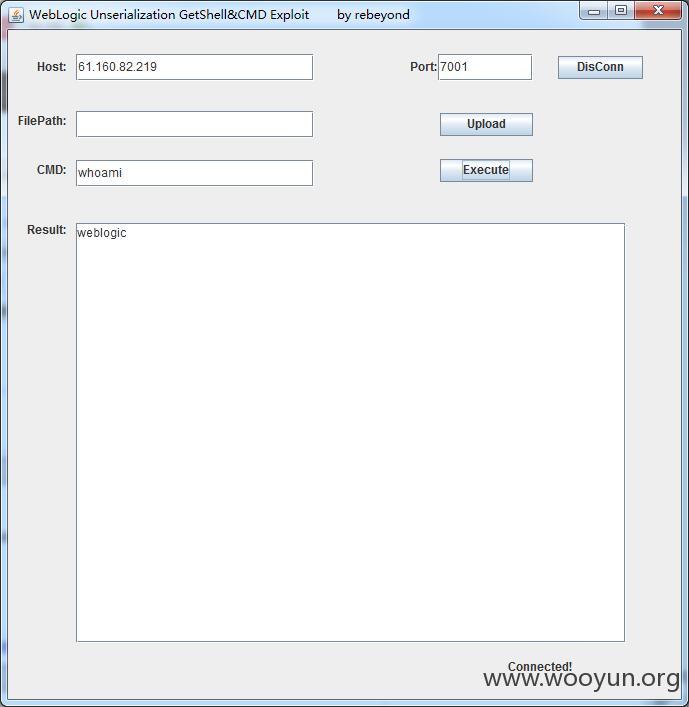The width and height of the screenshot is (689, 707).
Task: Click the window title 'WebLogic Unserialization GetShell&CMD Exploit'
Action: tap(169, 14)
